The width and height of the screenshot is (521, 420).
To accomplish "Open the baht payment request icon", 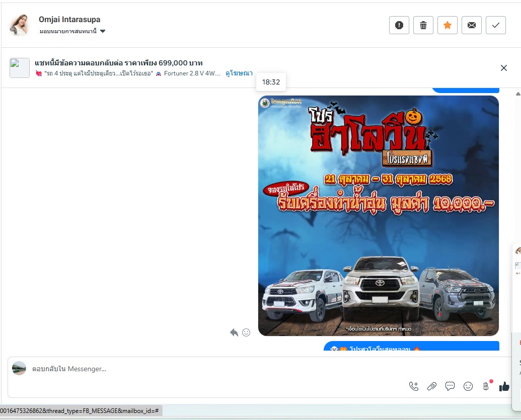I will click(486, 386).
